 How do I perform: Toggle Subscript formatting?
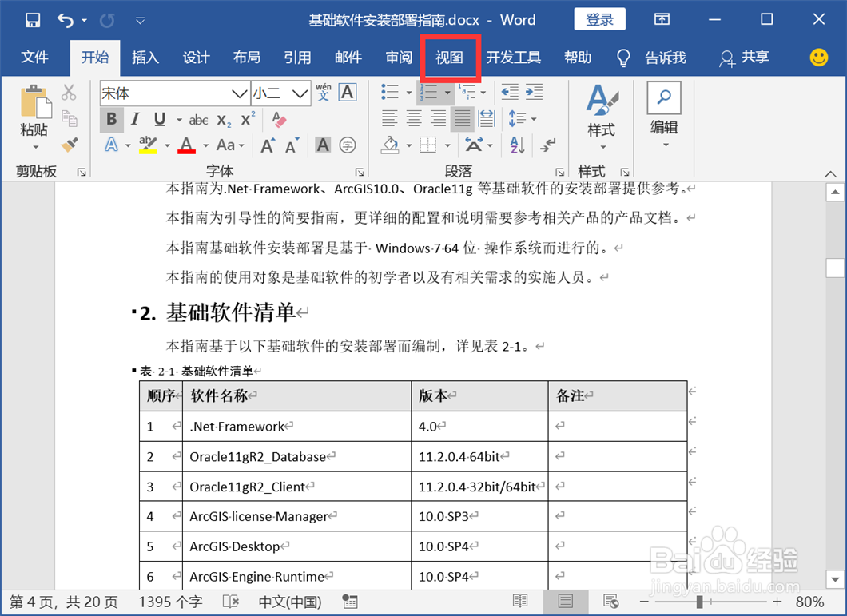point(224,120)
